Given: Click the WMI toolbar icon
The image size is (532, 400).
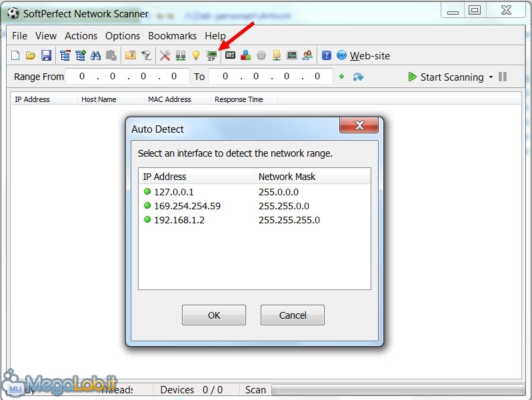Looking at the screenshot, I should 231,55.
